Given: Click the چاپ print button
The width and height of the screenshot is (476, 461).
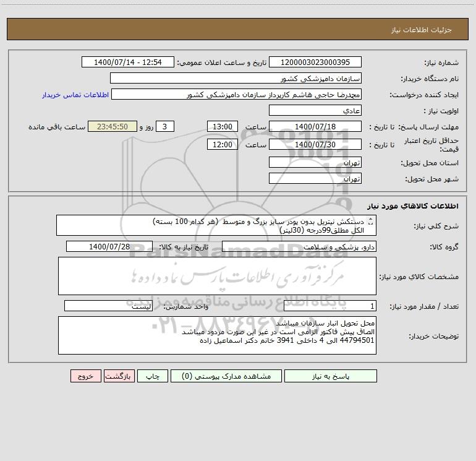Looking at the screenshot, I should [153, 376].
